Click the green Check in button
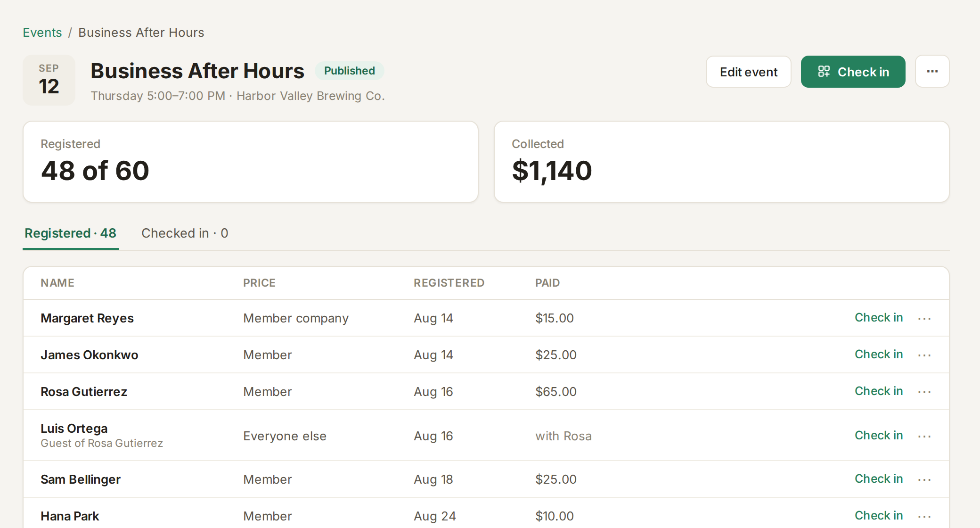 click(853, 72)
